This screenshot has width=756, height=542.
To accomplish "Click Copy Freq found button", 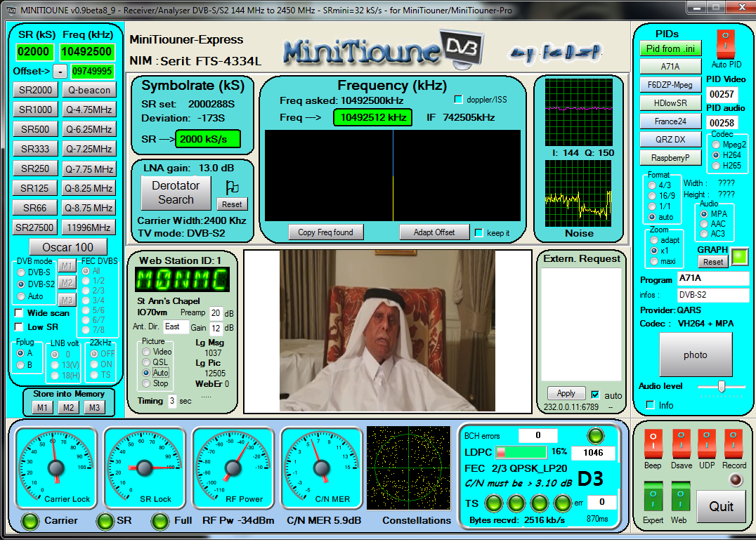I will click(325, 232).
